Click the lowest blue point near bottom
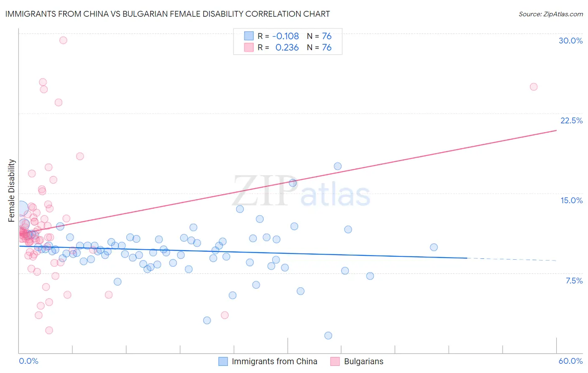 (x=328, y=335)
